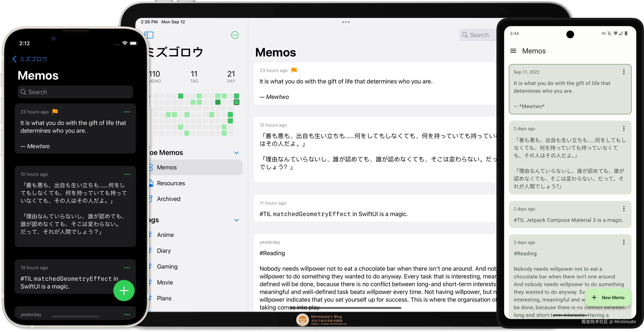Open the Archived memos section
644x332 pixels.
pyautogui.click(x=168, y=199)
